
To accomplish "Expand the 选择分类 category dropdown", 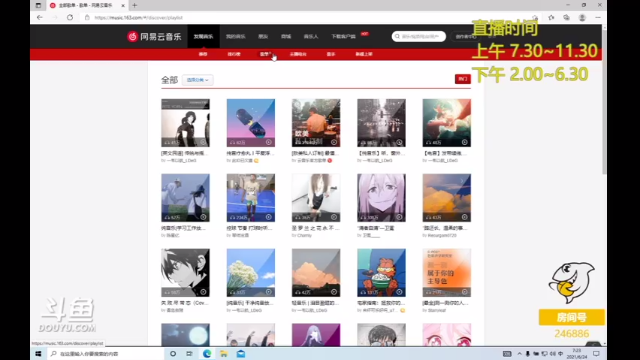I will 198,80.
